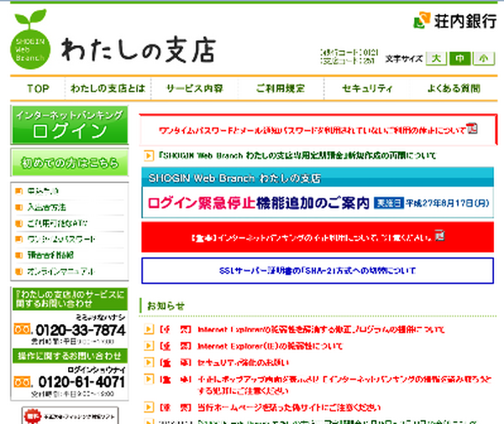Screen dimensions: 504x424
Task: Click the お知らせ section heading
Action: [x=165, y=306]
